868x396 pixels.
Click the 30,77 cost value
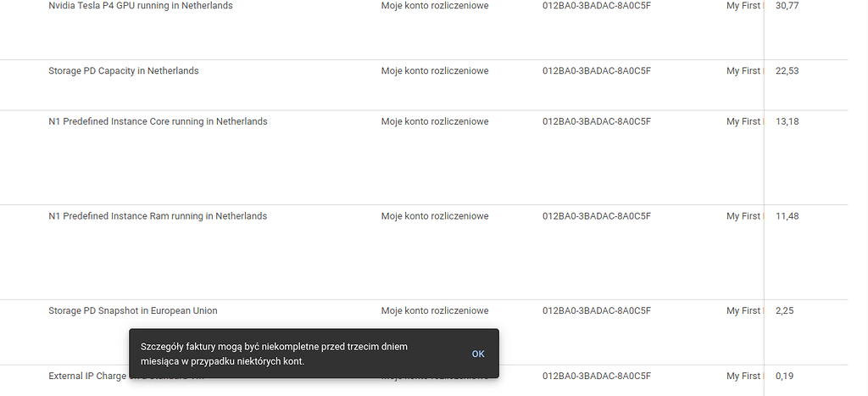pos(787,6)
